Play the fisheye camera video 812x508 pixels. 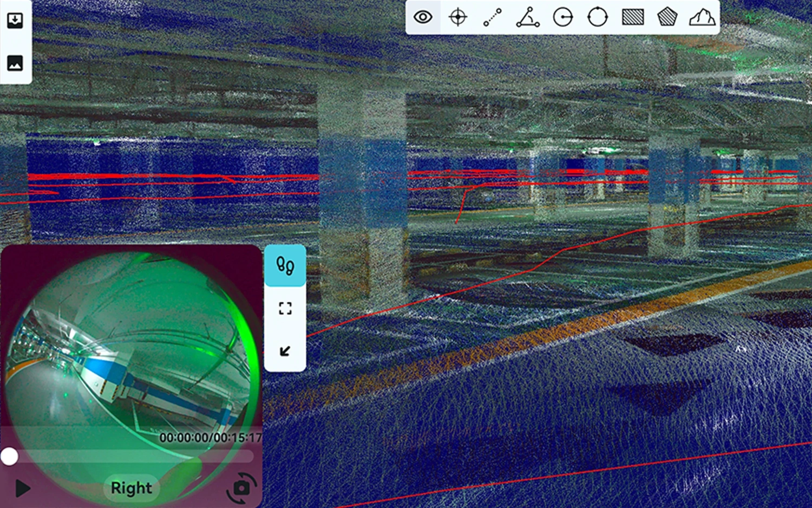pos(22,488)
